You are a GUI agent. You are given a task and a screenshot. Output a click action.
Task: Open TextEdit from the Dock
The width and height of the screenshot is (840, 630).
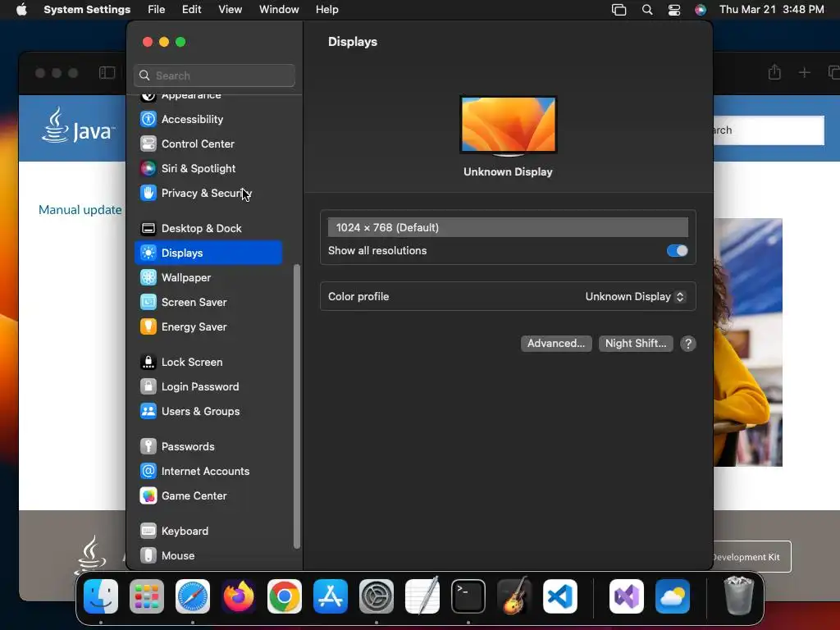click(422, 596)
